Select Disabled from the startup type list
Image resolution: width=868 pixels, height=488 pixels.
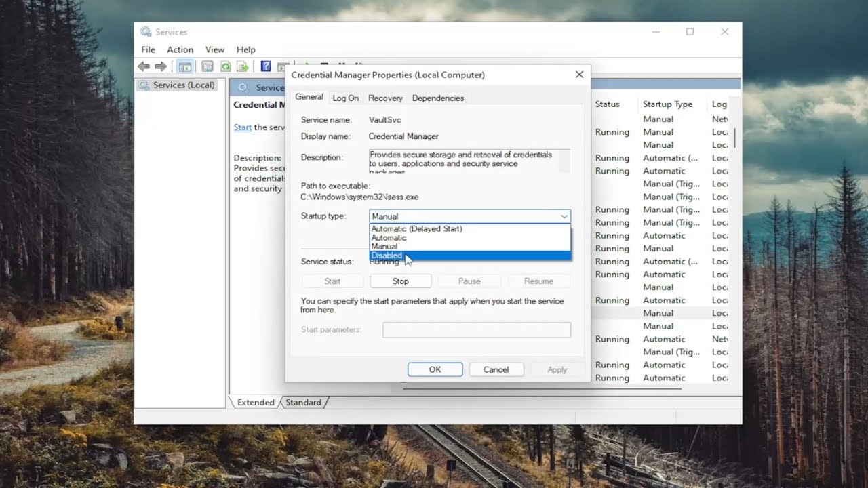click(x=470, y=256)
